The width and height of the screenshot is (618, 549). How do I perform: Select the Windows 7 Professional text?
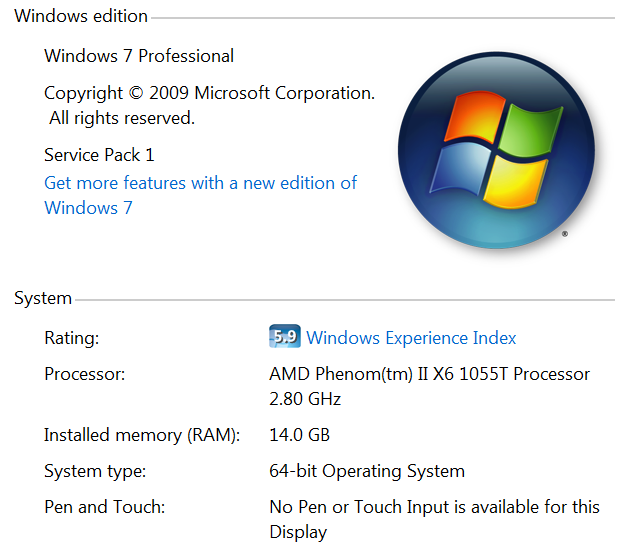[x=139, y=56]
